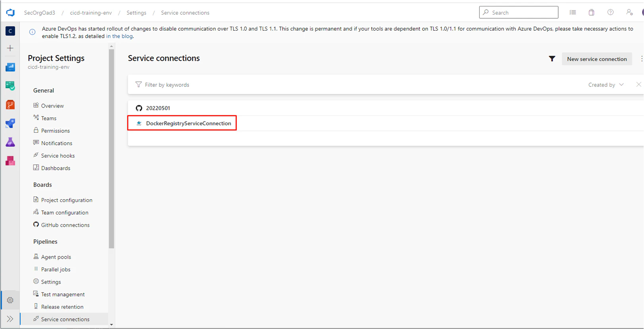Click the settings sidebar scrollbar
644x329 pixels.
point(112,149)
